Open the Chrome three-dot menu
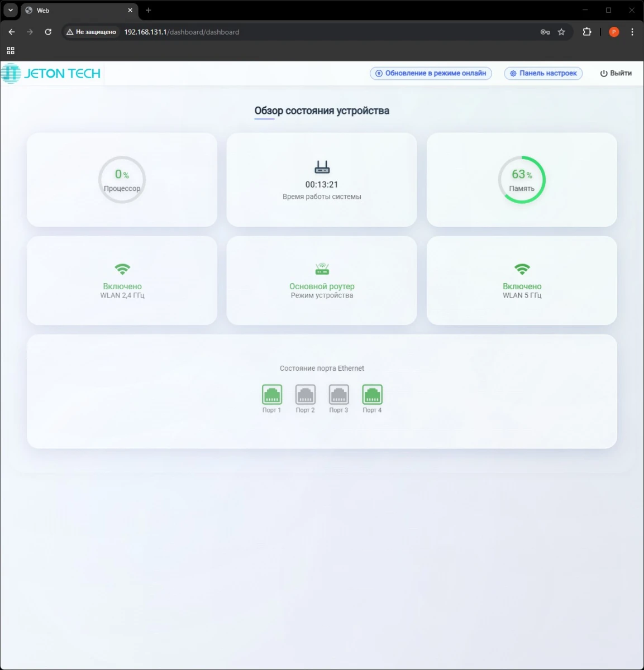The image size is (644, 670). pos(632,32)
